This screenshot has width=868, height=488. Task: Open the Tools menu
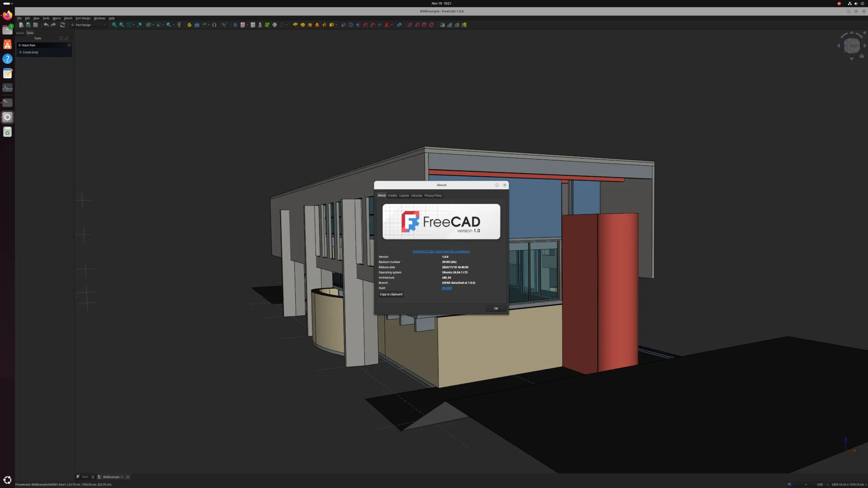click(x=46, y=19)
